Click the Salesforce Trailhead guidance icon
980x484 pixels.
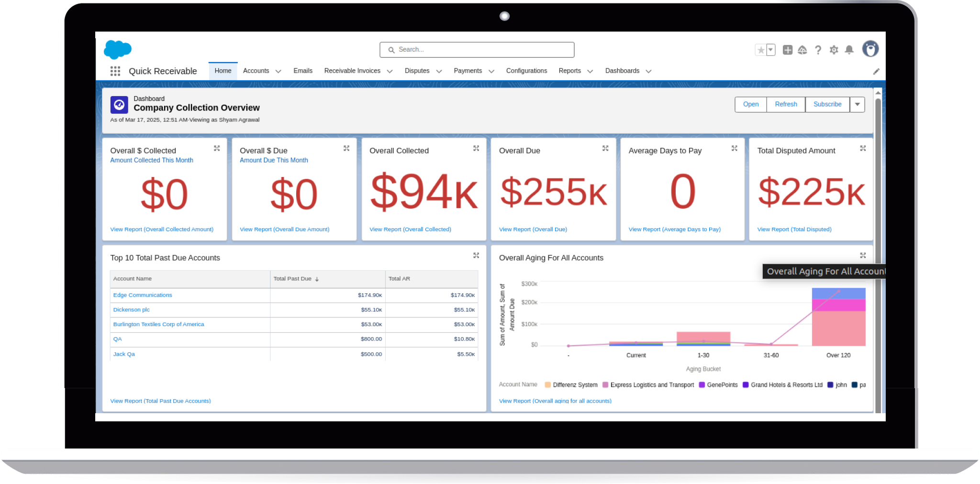tap(802, 49)
